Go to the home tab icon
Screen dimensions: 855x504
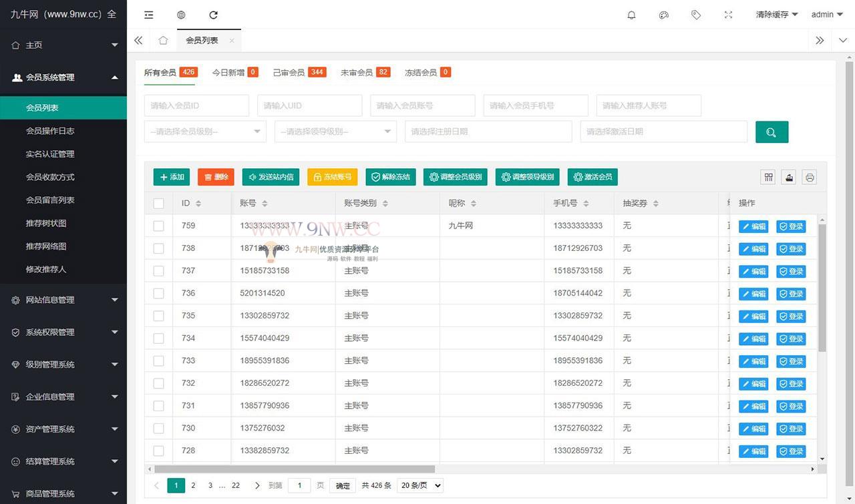(x=163, y=40)
